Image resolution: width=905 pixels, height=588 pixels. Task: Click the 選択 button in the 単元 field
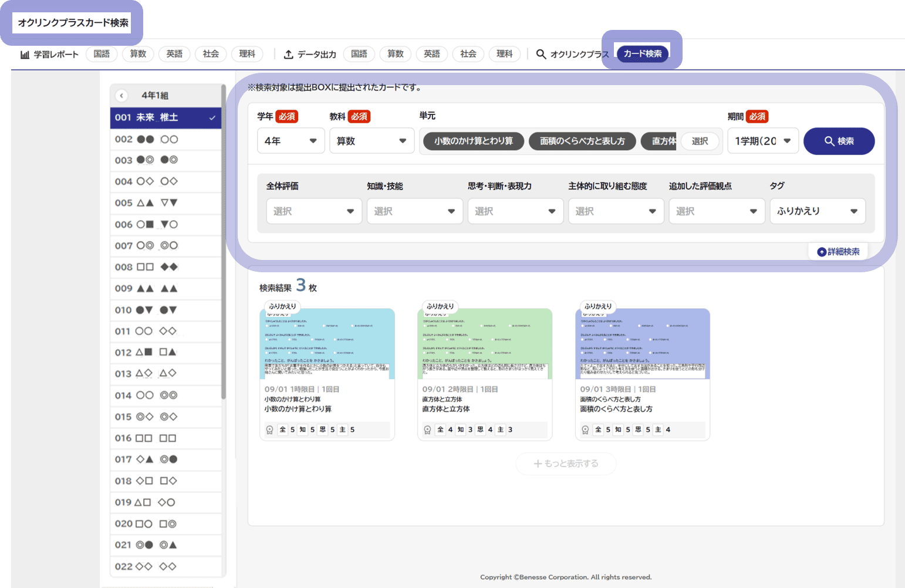[700, 141]
